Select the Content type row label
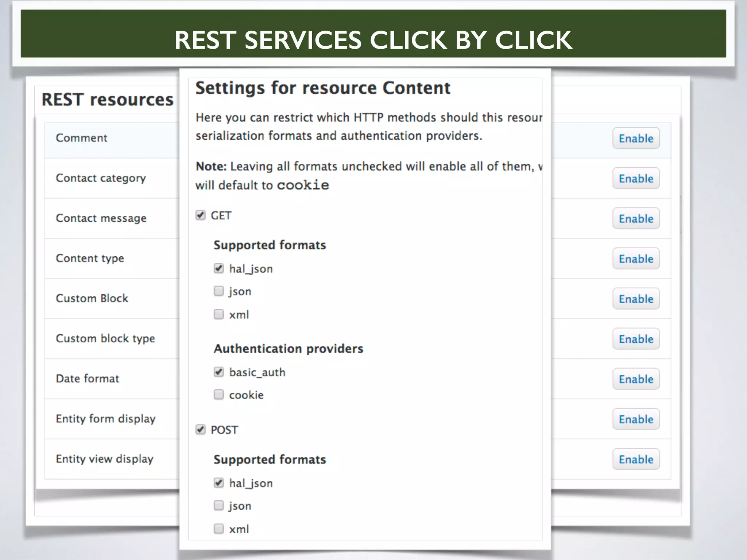Image resolution: width=747 pixels, height=560 pixels. click(90, 258)
